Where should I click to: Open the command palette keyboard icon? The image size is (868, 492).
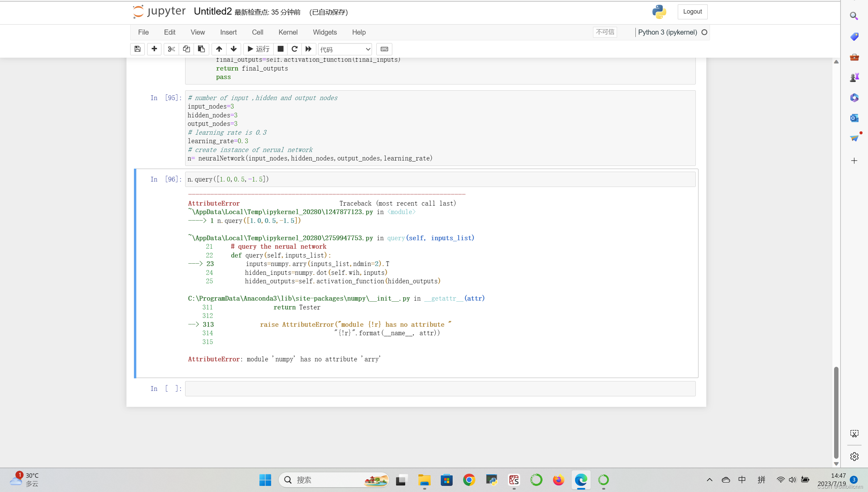[384, 49]
